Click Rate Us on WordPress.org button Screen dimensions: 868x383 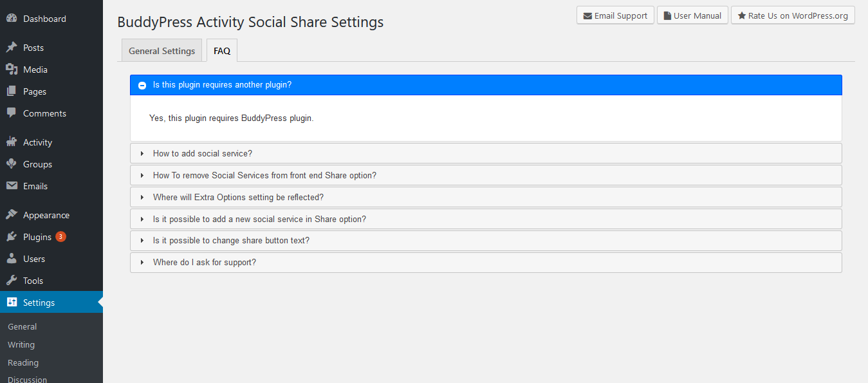point(793,15)
